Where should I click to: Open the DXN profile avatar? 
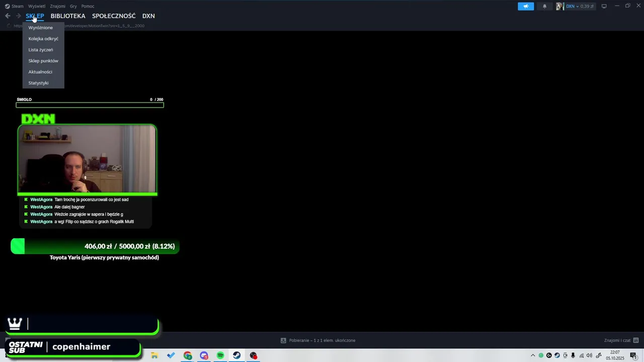(560, 6)
